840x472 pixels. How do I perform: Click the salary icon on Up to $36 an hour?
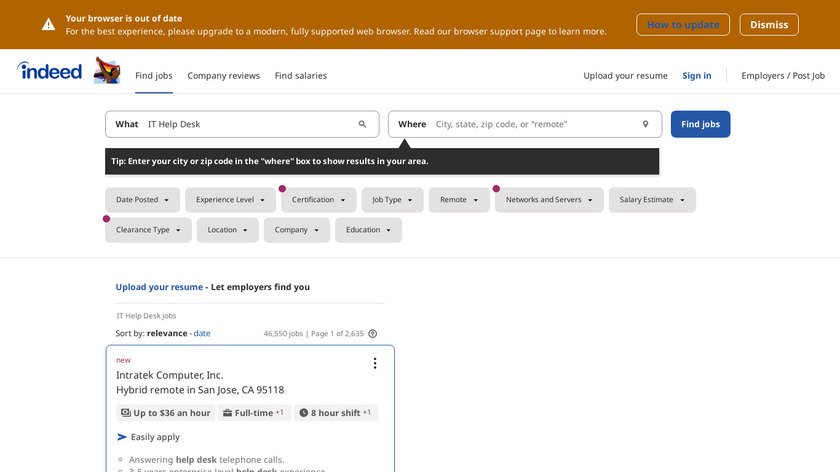click(x=125, y=413)
